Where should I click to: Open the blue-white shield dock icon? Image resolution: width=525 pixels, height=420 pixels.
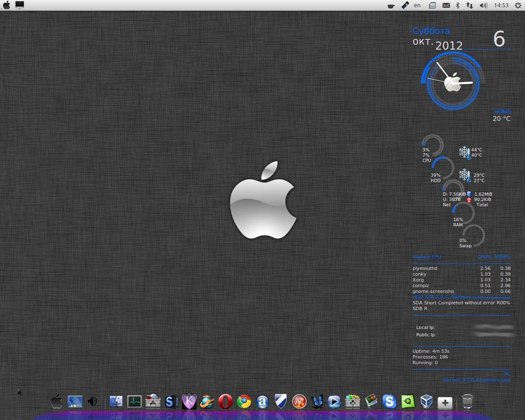pos(281,401)
